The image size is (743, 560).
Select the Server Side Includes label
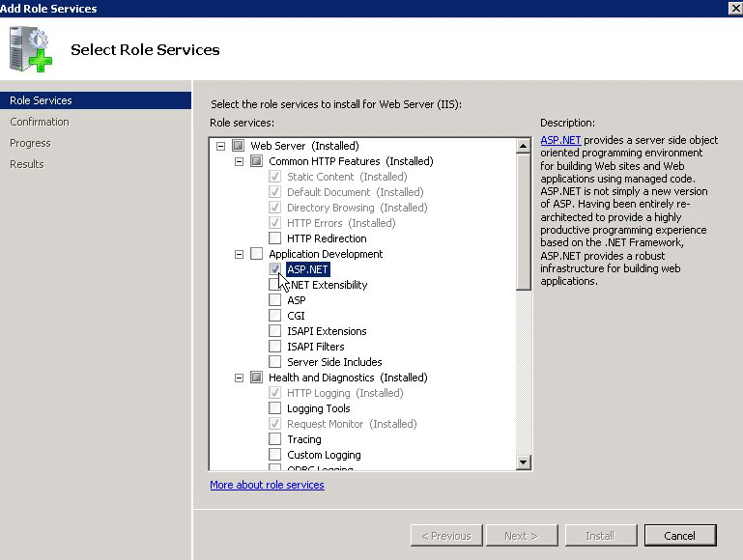pyautogui.click(x=334, y=362)
